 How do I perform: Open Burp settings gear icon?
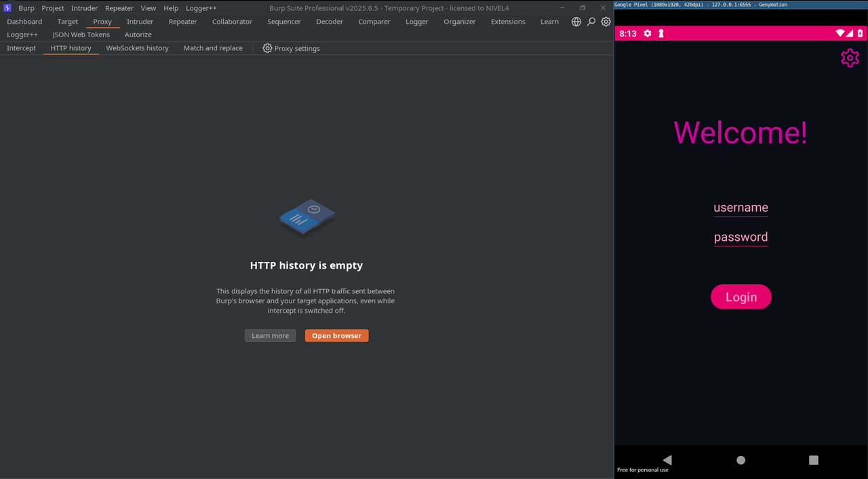tap(606, 22)
